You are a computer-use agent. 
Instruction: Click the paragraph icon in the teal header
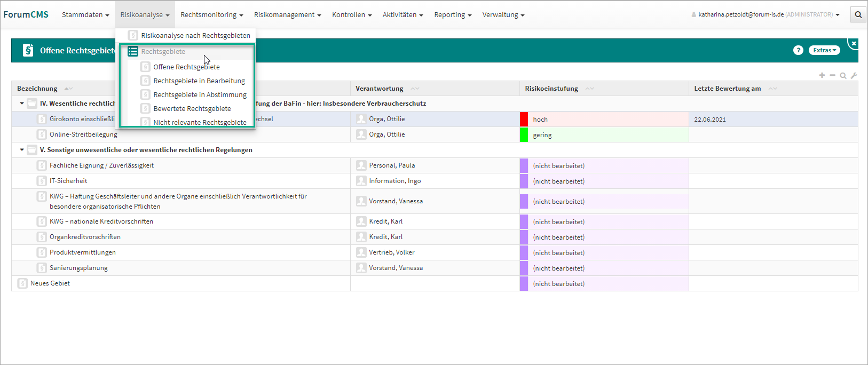tap(28, 51)
